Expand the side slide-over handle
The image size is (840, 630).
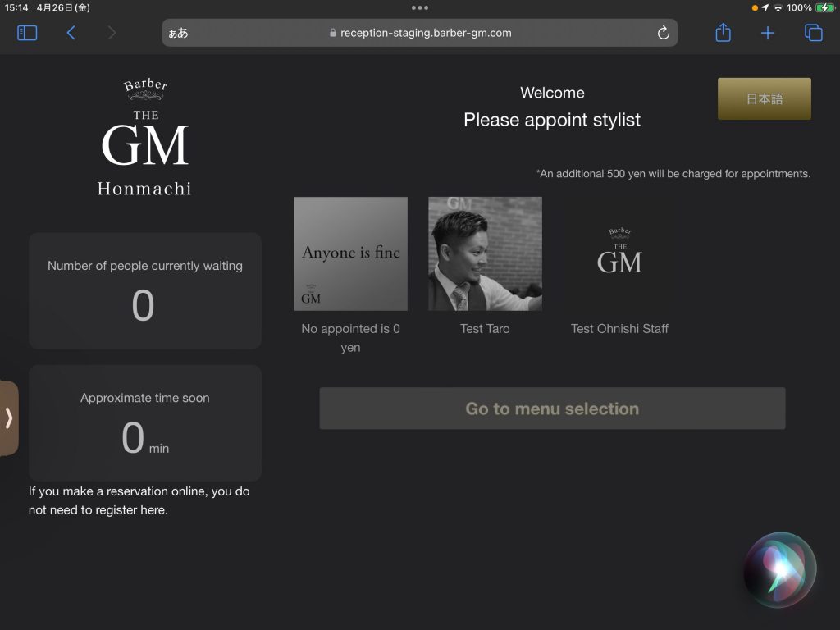click(9, 418)
